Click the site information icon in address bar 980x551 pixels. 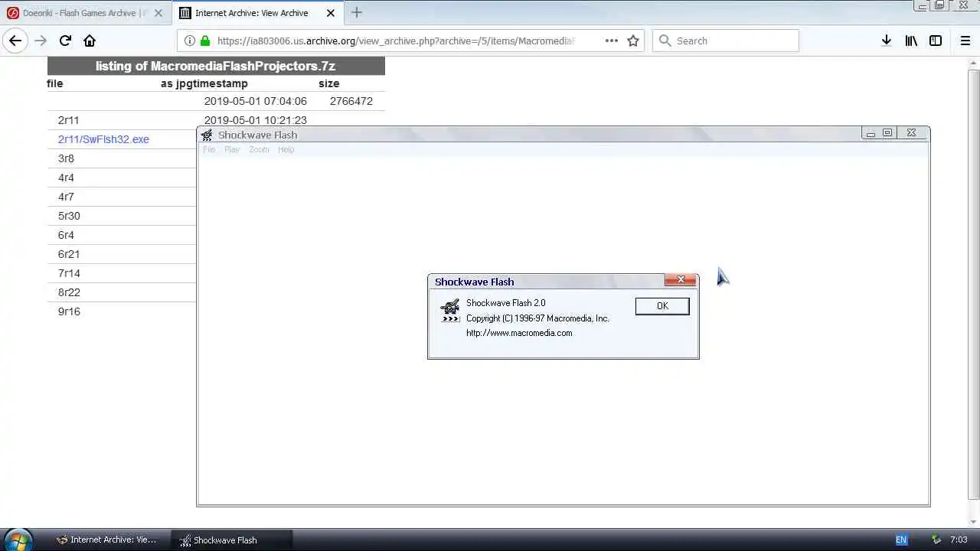coord(190,41)
